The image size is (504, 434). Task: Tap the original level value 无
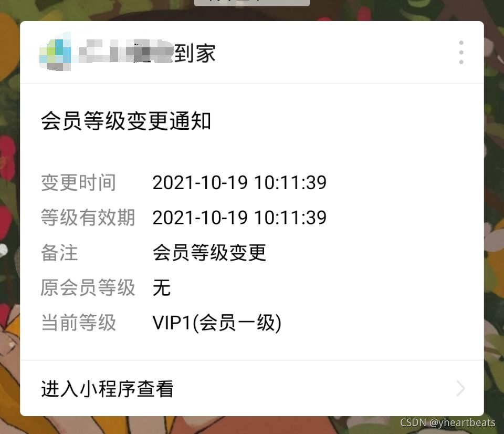(162, 287)
